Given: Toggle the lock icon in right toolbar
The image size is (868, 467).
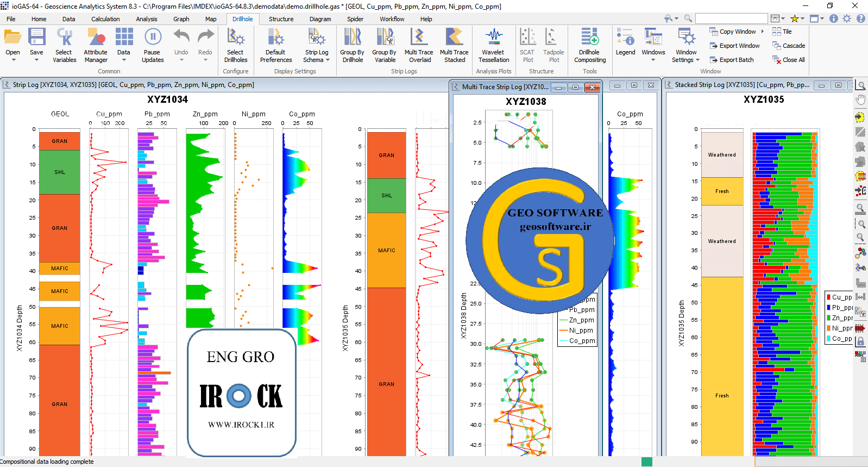Looking at the screenshot, I should coord(860,341).
